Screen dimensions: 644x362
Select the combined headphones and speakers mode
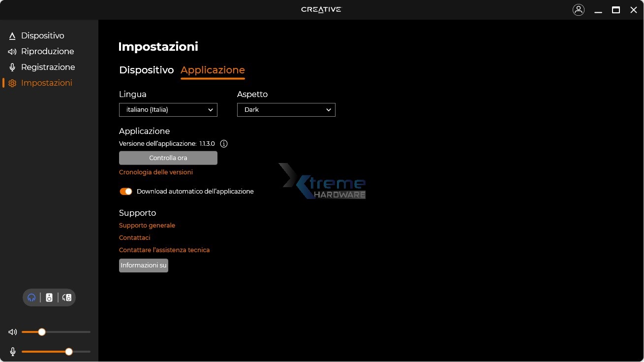coord(66,297)
